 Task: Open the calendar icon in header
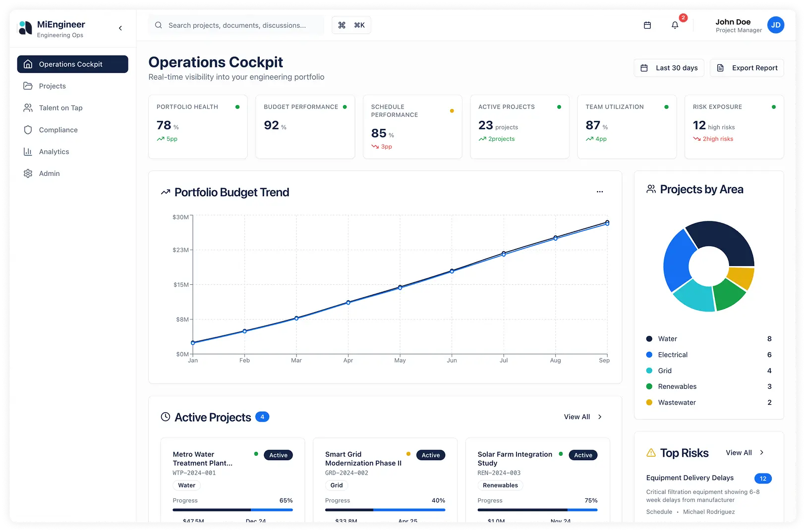(647, 25)
